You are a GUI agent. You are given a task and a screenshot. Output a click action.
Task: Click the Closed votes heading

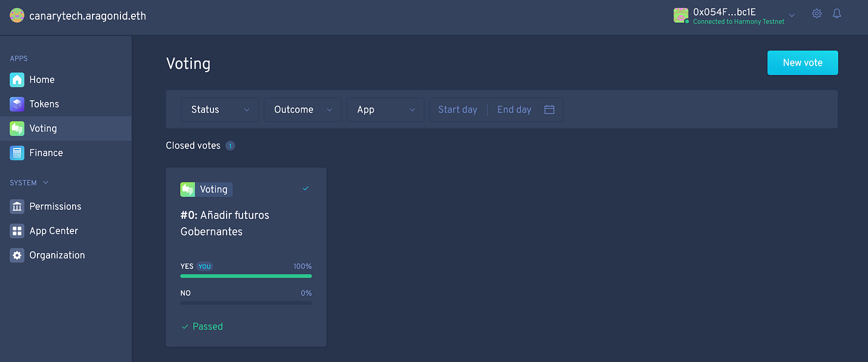click(x=193, y=146)
